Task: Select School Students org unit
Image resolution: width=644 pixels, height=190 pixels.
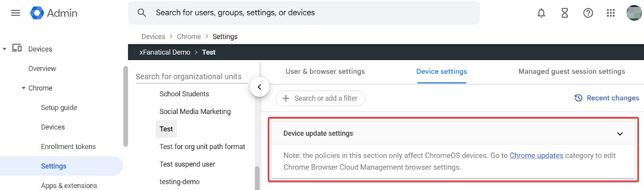Action: click(x=184, y=94)
